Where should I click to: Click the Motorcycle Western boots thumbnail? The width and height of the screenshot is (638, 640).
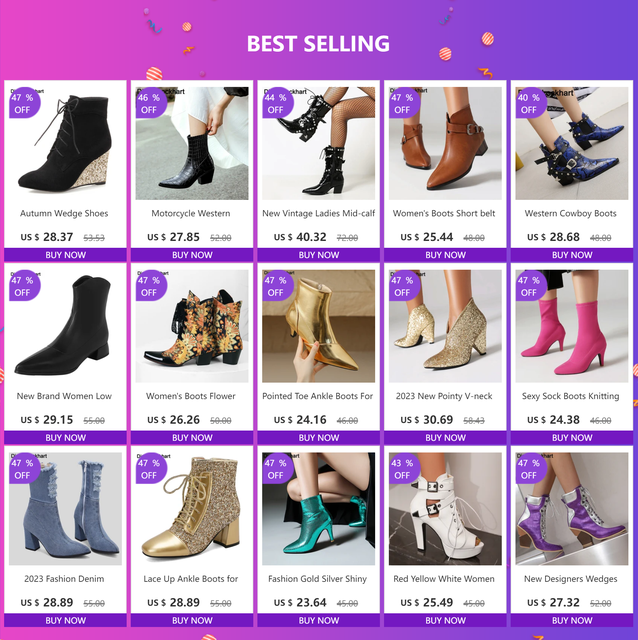[192, 143]
